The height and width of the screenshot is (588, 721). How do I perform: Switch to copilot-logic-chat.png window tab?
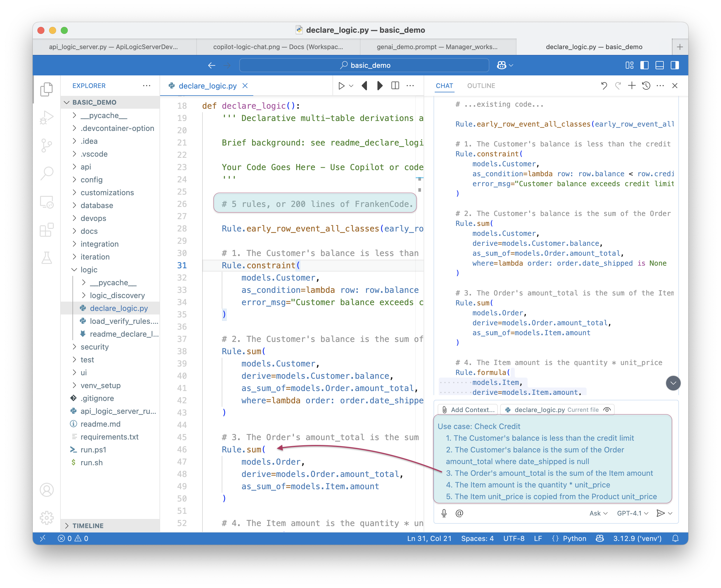pyautogui.click(x=278, y=47)
